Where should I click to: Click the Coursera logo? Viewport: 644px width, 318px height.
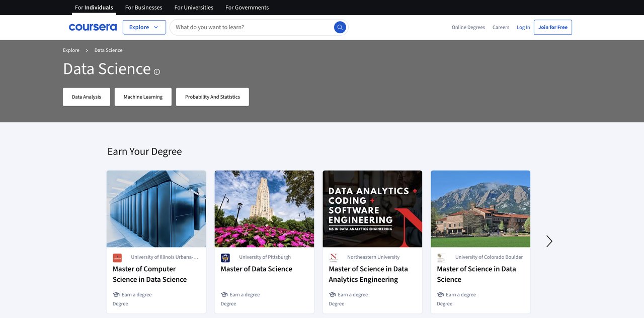pos(93,27)
